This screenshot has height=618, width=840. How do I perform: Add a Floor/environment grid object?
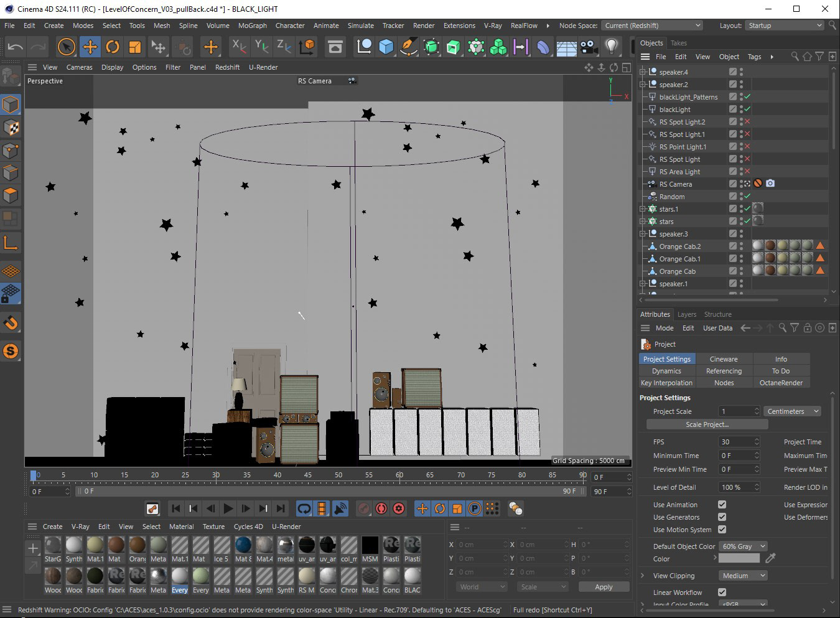coord(566,47)
